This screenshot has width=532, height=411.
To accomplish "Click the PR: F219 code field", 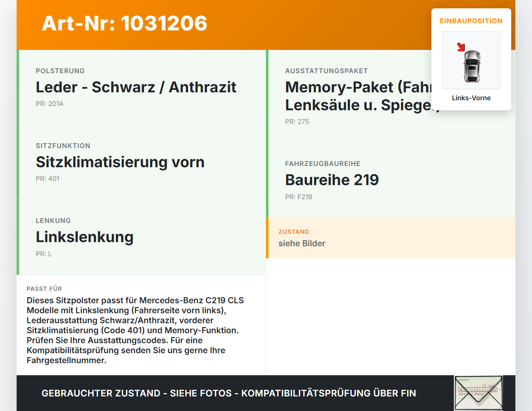I will click(298, 197).
